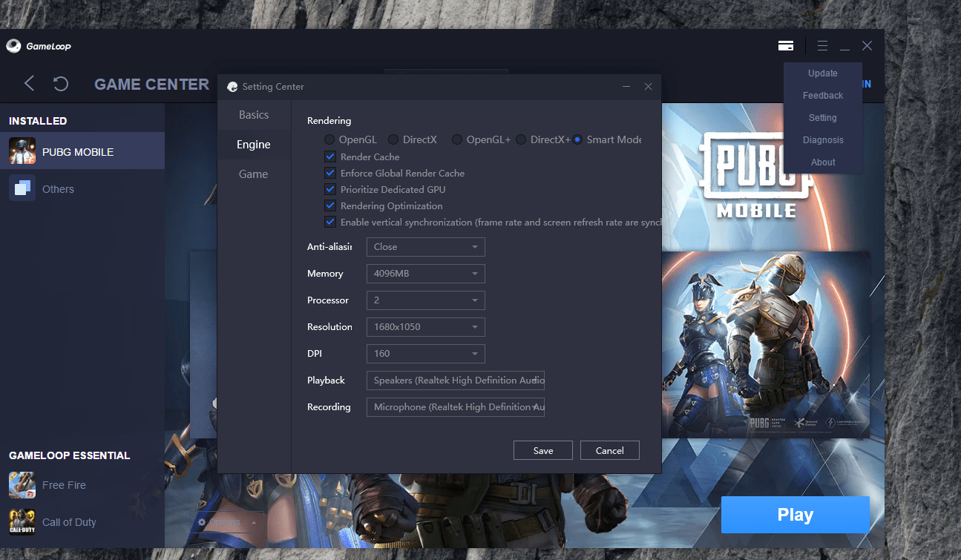Image resolution: width=961 pixels, height=560 pixels.
Task: Uncheck the Render Cache checkbox
Action: [330, 157]
